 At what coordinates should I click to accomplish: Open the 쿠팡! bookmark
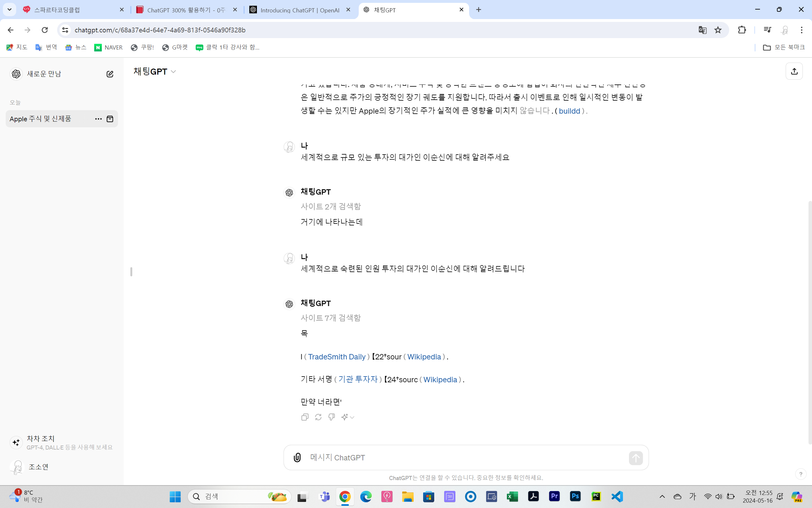(x=142, y=47)
